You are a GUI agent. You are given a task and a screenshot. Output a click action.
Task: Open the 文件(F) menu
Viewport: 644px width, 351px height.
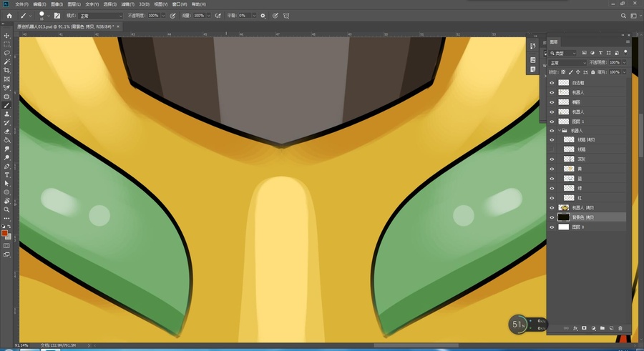click(x=21, y=4)
